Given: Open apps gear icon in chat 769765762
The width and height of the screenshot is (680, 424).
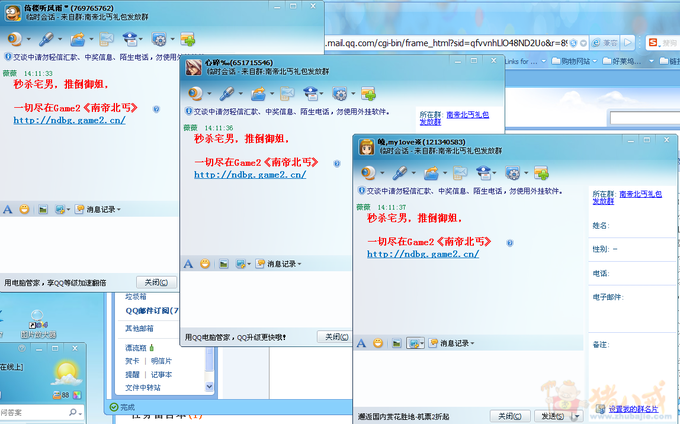Looking at the screenshot, I should 159,39.
